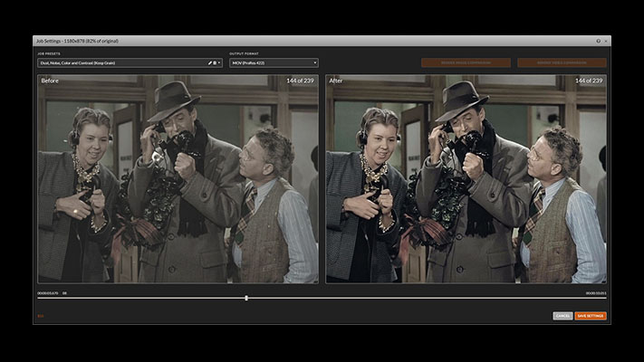Click the total duration timecode at timeline end
Image resolution: width=644 pixels, height=362 pixels.
[x=596, y=293]
